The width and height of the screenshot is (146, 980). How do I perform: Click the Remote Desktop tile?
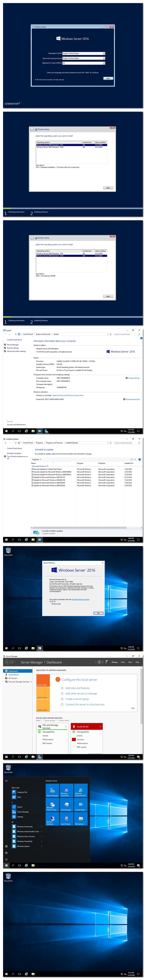[52, 819]
